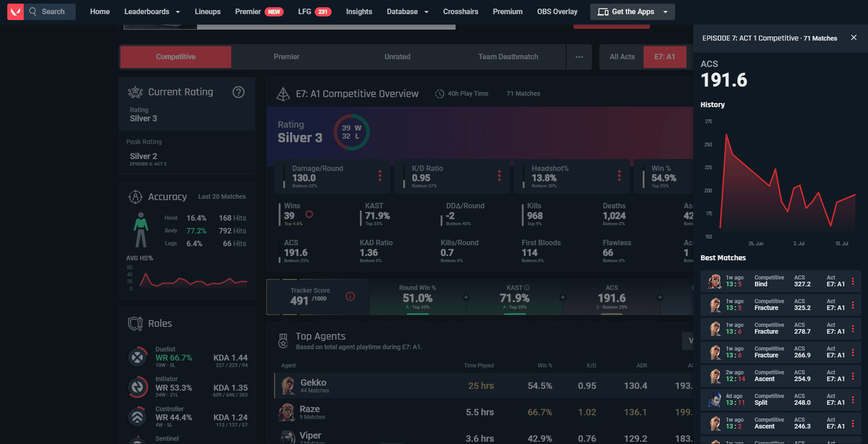Click the KAST info icon
This screenshot has height=444, width=868.
click(527, 288)
